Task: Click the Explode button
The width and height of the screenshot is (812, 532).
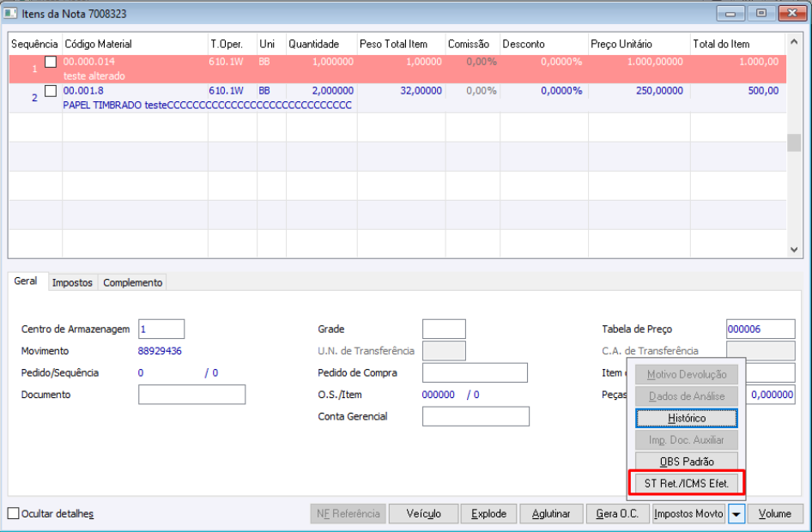Action: tap(488, 514)
